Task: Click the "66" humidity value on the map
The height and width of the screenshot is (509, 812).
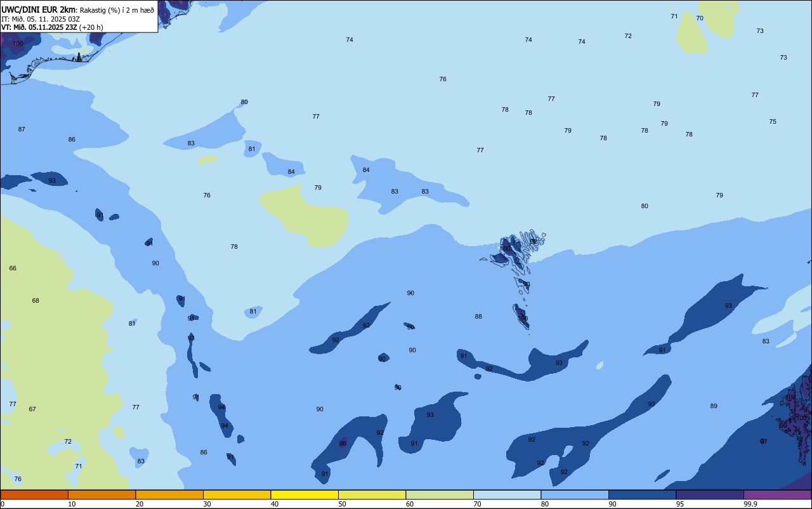Action: [x=13, y=268]
